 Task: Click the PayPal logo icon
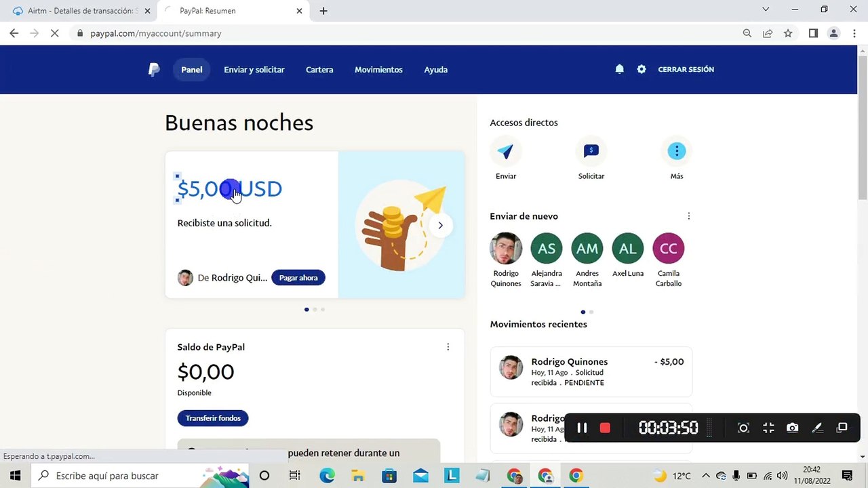(154, 69)
